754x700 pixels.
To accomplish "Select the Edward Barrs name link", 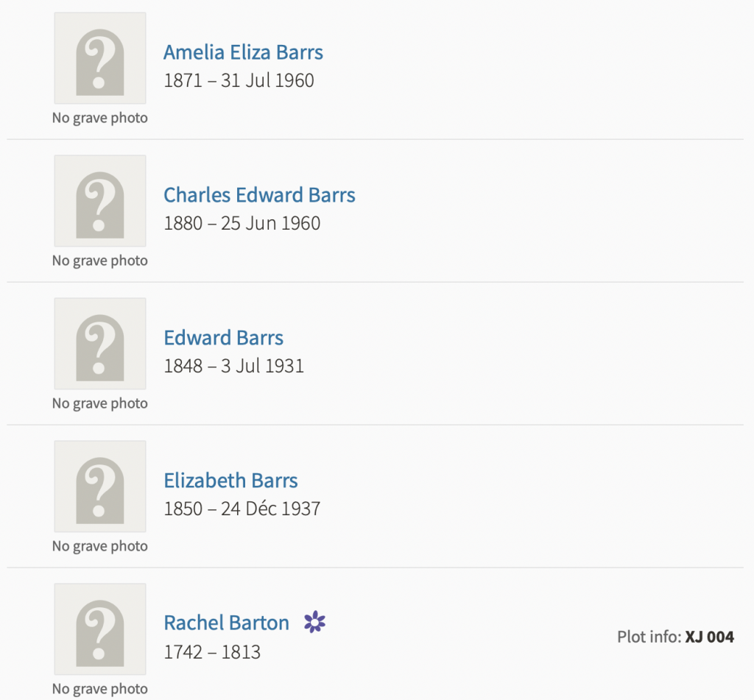I will (223, 338).
